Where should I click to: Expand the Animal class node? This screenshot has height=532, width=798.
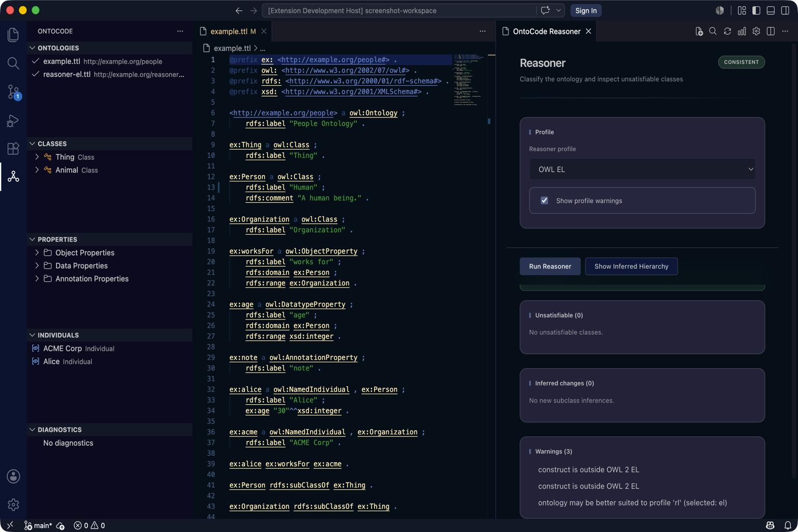37,170
